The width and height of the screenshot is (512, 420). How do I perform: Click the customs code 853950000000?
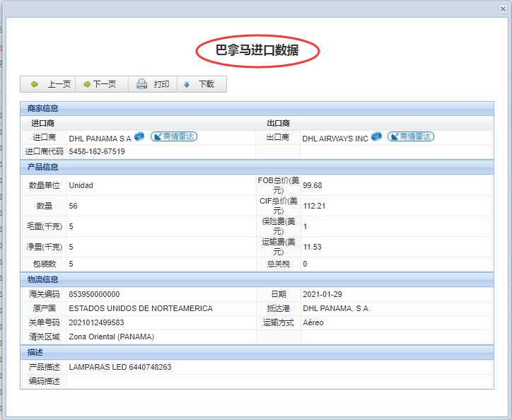94,294
